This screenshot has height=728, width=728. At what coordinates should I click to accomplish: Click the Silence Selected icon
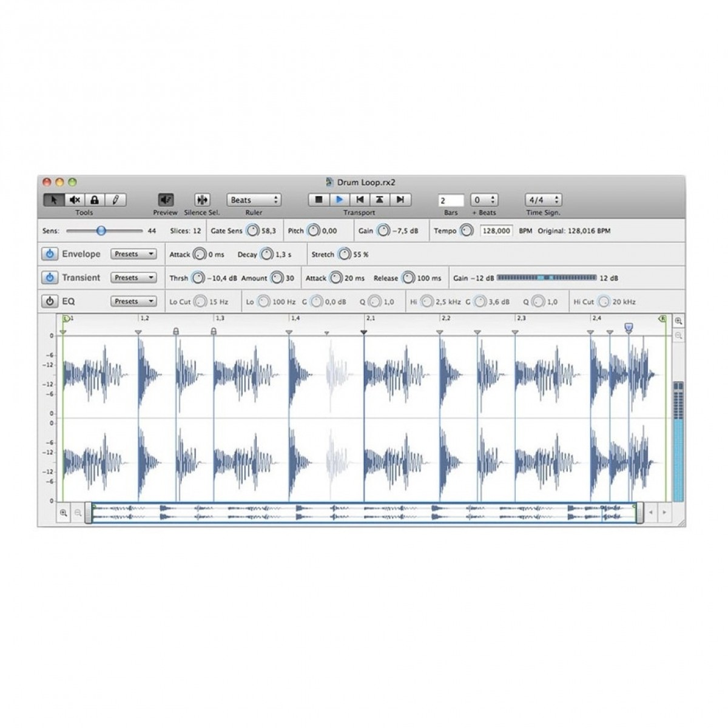[202, 200]
